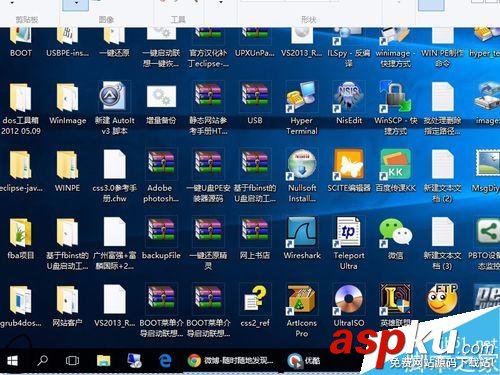500x375 pixels.
Task: Open the MsgDiy picture icon
Action: point(487,164)
